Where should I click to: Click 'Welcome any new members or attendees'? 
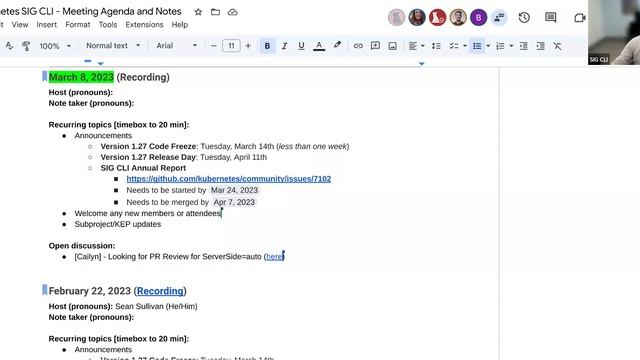(x=148, y=213)
